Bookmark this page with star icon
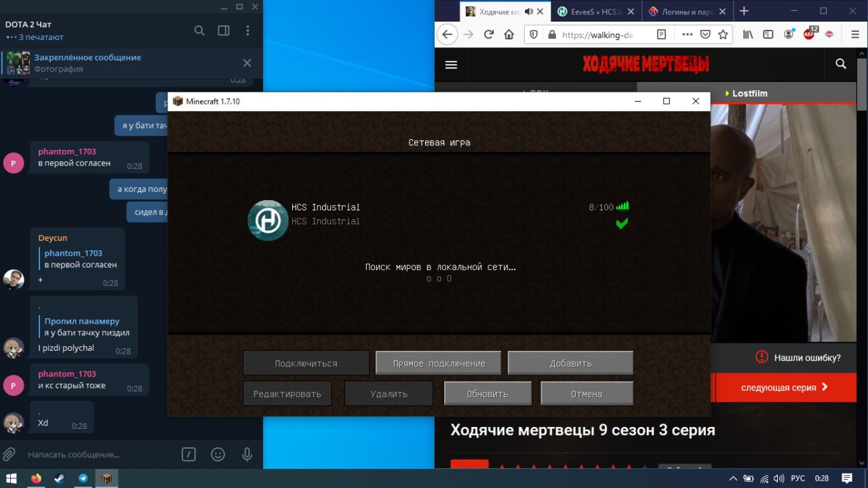Viewport: 868px width, 488px height. click(723, 35)
